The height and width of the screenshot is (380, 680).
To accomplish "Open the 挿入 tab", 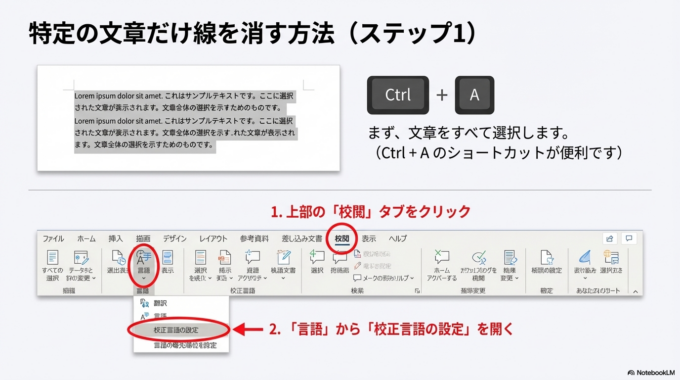I will click(x=115, y=239).
